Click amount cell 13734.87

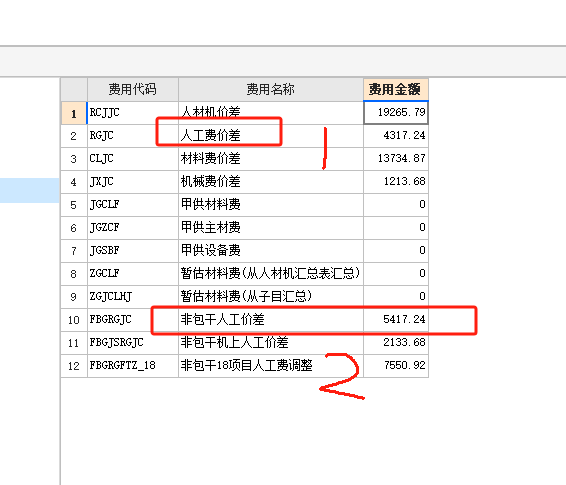pos(396,159)
